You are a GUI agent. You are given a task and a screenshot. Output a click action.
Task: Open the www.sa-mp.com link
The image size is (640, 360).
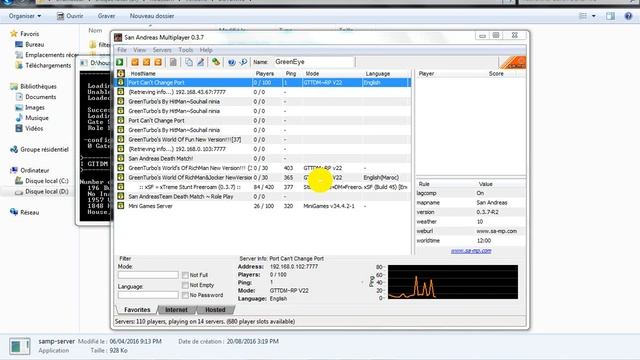pyautogui.click(x=471, y=251)
